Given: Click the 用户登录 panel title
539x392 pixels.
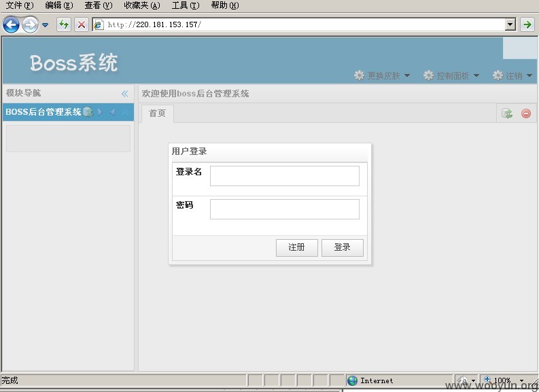Looking at the screenshot, I should (x=189, y=152).
